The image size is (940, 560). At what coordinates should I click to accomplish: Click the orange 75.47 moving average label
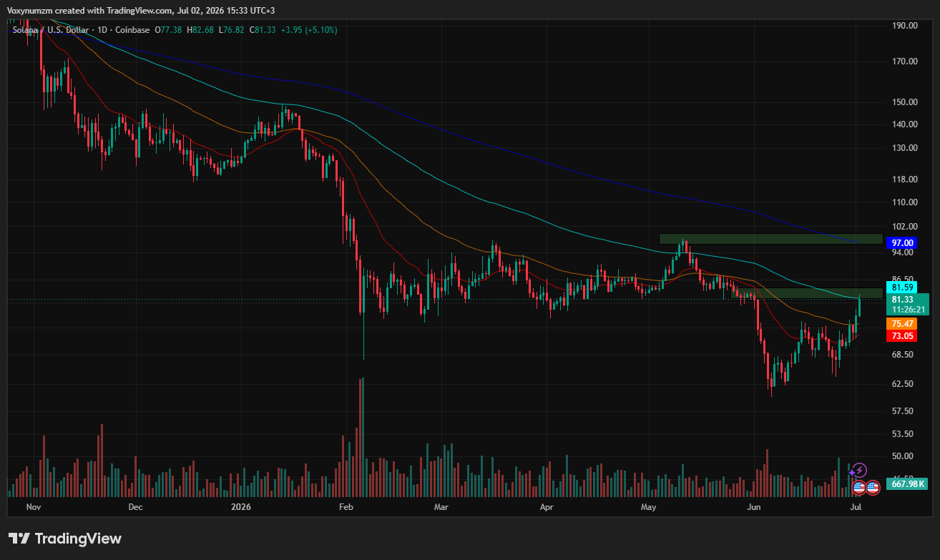coord(900,324)
